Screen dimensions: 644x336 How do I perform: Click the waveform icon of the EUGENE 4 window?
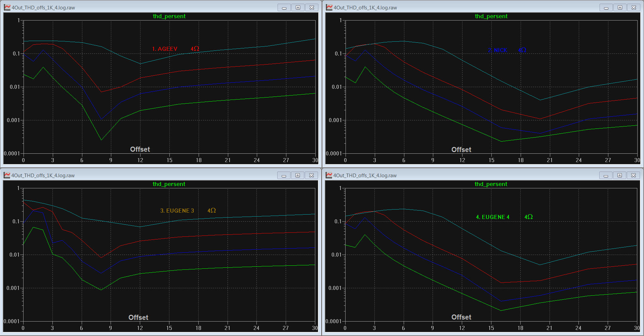(x=329, y=175)
